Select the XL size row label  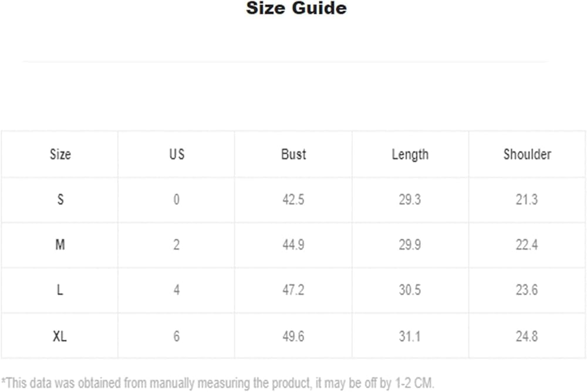click(x=60, y=336)
